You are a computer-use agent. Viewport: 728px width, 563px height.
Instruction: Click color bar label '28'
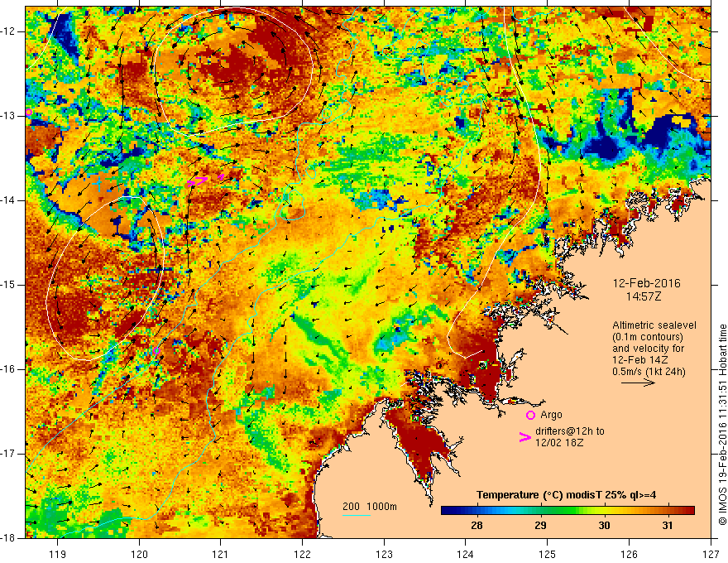point(477,526)
